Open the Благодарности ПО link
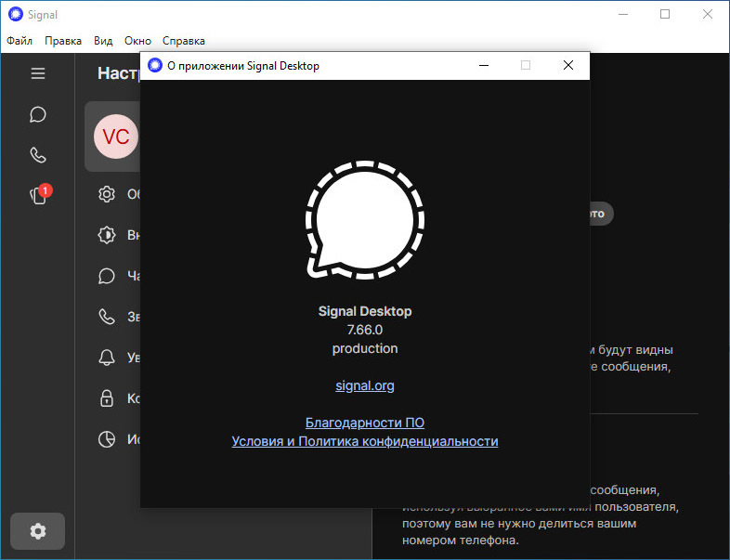Viewport: 730px width, 560px height. click(x=365, y=423)
